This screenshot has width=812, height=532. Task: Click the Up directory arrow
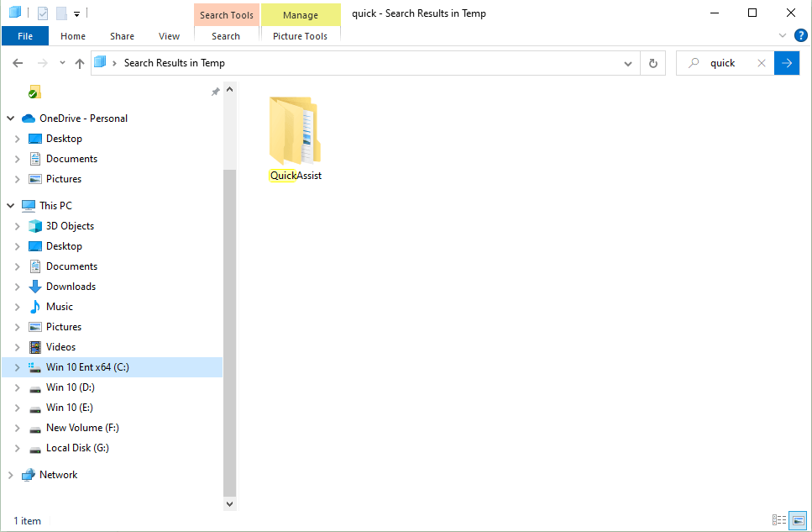80,63
